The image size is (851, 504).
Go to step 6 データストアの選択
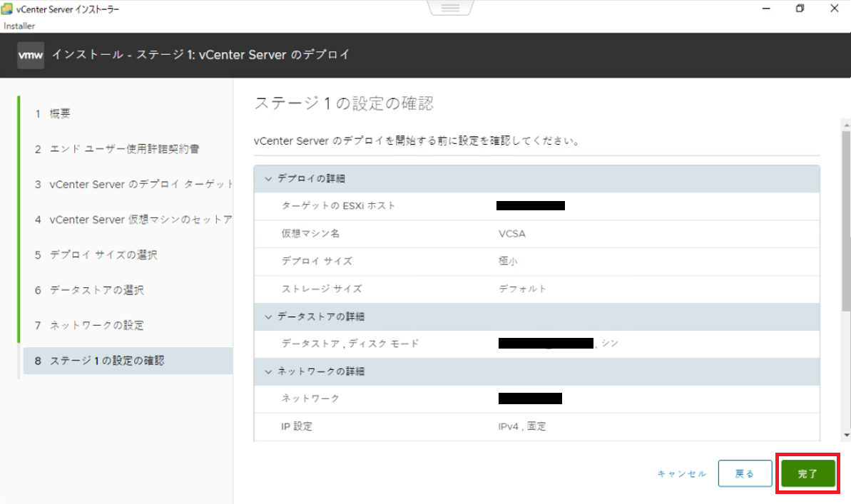coord(97,290)
